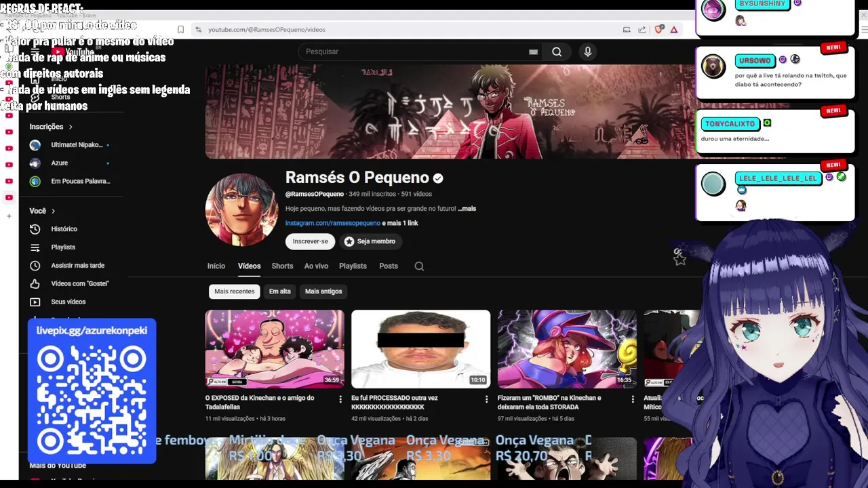Expand the Você section chevron
The width and height of the screenshot is (868, 488).
tap(53, 211)
